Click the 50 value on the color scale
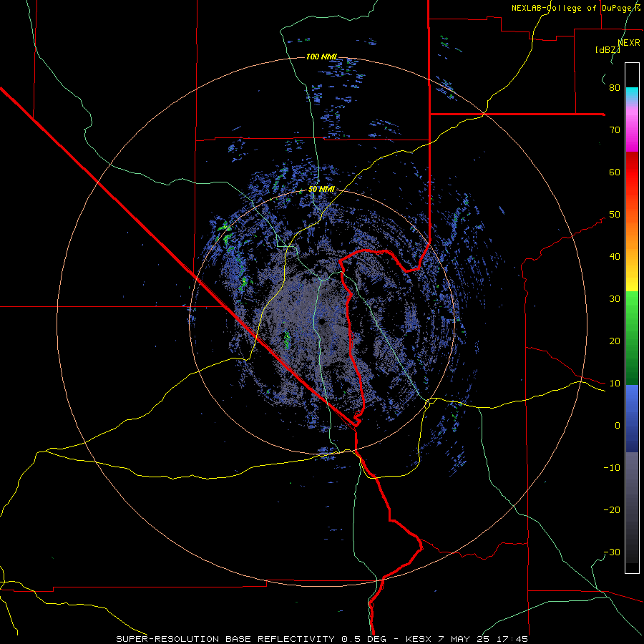This screenshot has width=644, height=644. [x=615, y=215]
